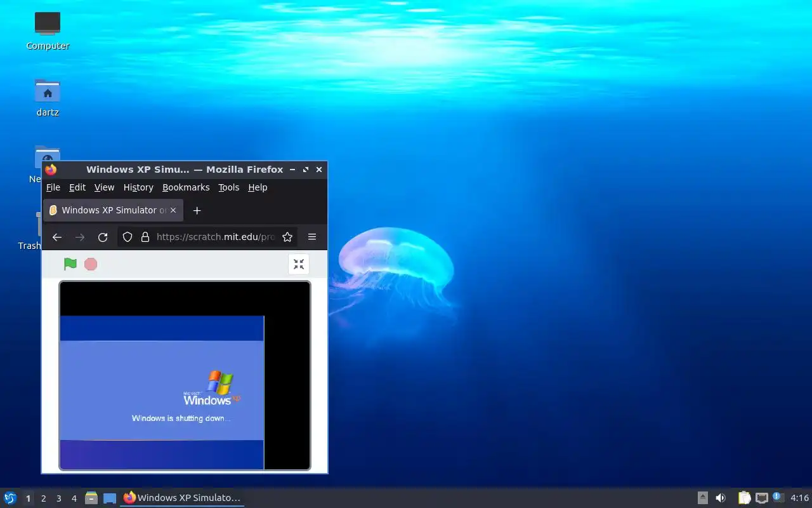Switch to workspace 2
812x508 pixels.
click(x=43, y=498)
